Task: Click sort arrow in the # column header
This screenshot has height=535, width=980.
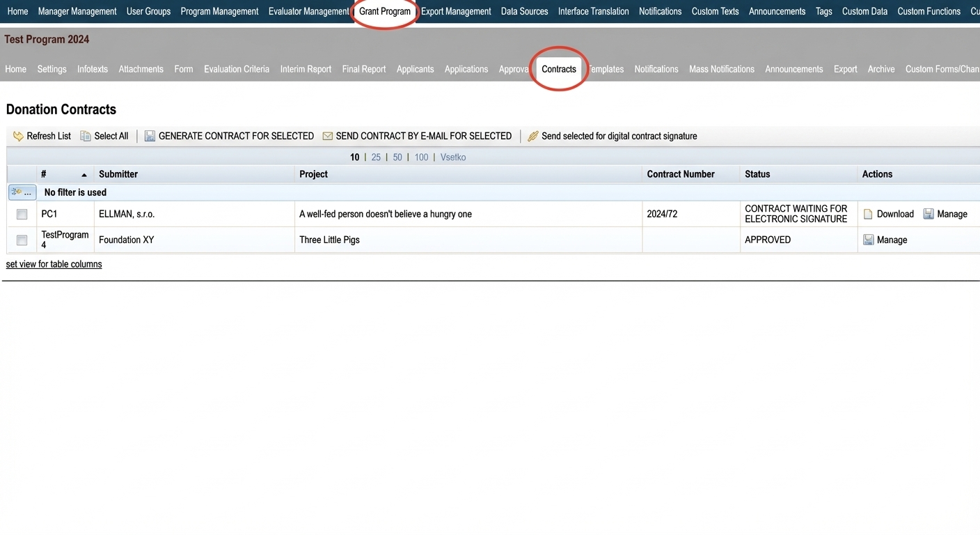Action: coord(84,175)
